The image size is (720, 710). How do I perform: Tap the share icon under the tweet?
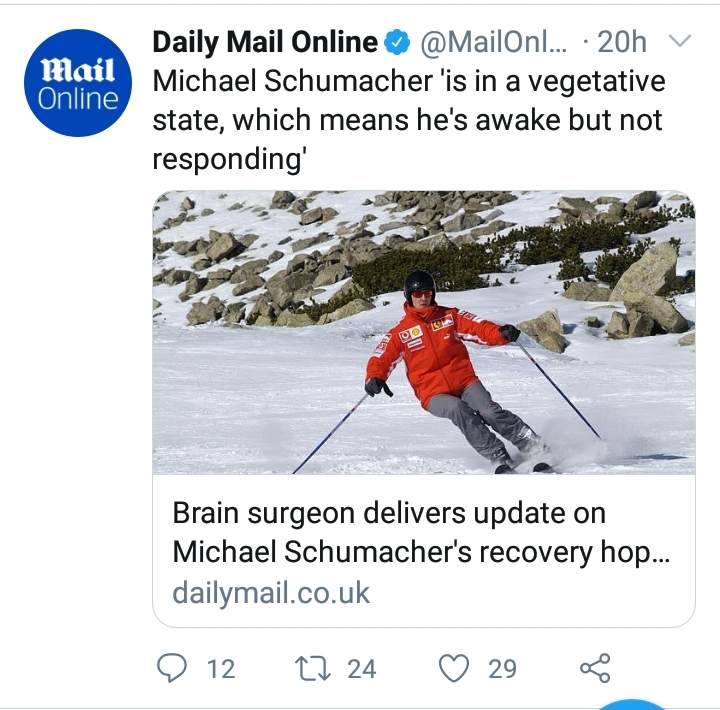pyautogui.click(x=595, y=667)
